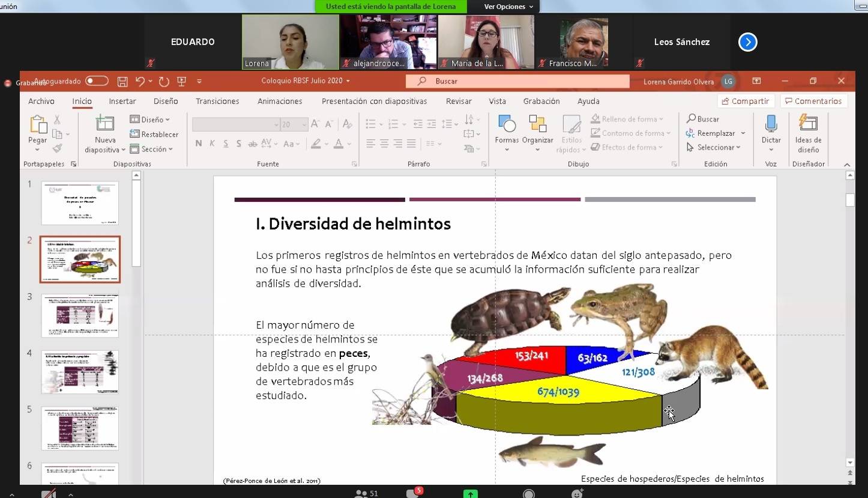Select slide 3 thumbnail
This screenshot has height=498, width=868.
point(80,315)
